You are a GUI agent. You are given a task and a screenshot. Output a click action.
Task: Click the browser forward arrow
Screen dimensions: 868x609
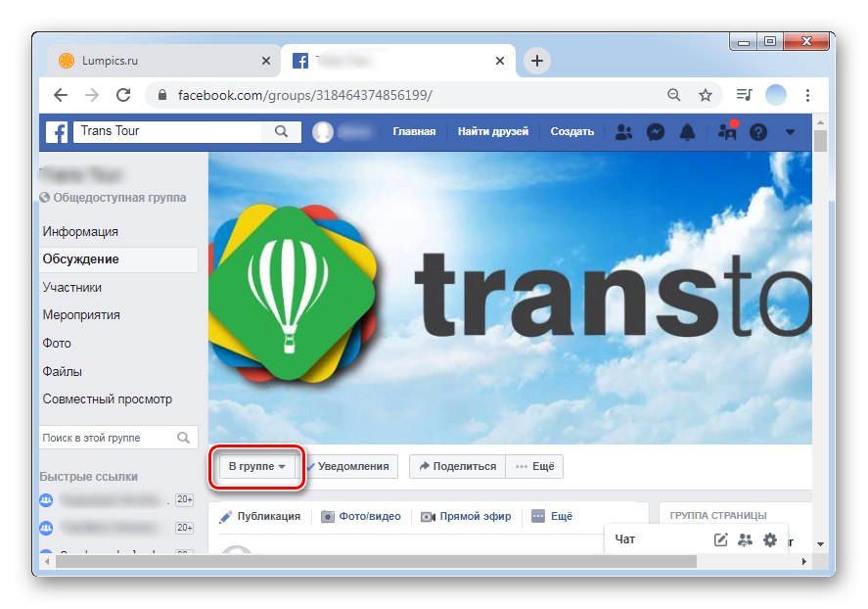tap(92, 95)
